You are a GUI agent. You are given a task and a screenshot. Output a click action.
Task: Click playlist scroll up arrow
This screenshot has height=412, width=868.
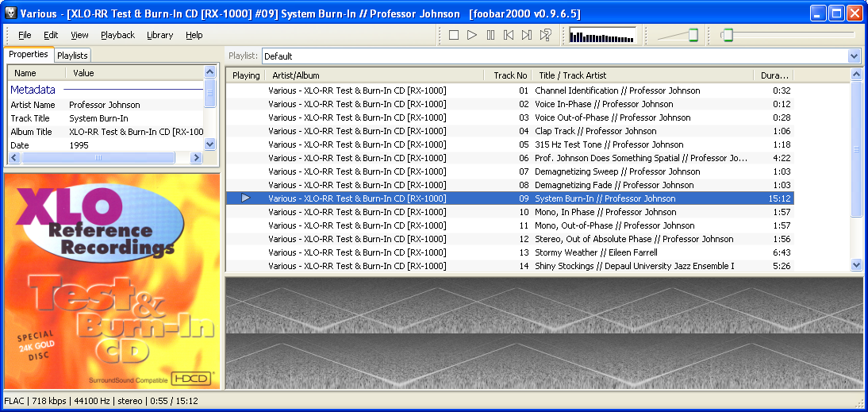point(857,75)
